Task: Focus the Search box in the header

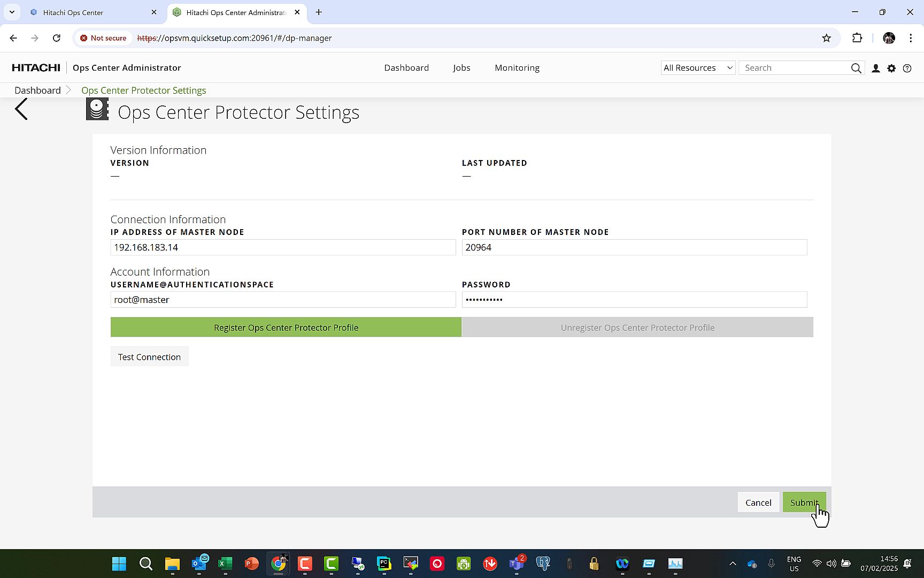Action: tap(795, 68)
